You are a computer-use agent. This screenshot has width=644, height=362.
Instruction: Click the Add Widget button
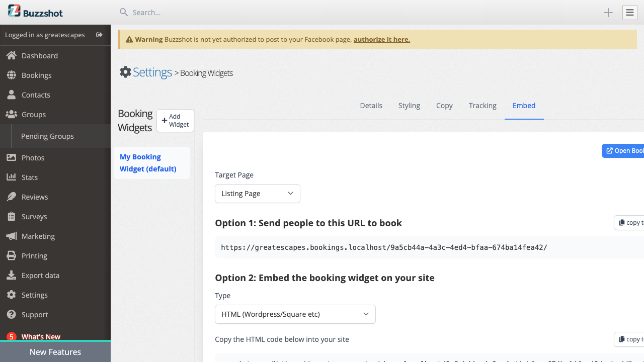coord(175,121)
